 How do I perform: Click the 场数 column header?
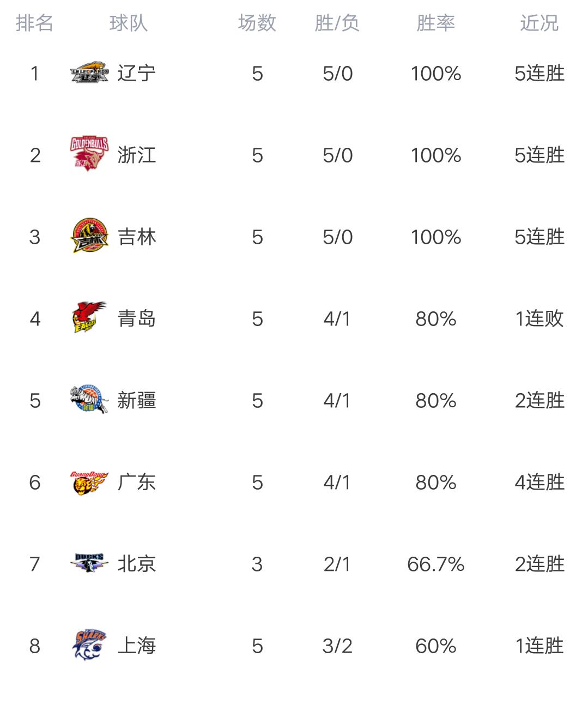257,23
